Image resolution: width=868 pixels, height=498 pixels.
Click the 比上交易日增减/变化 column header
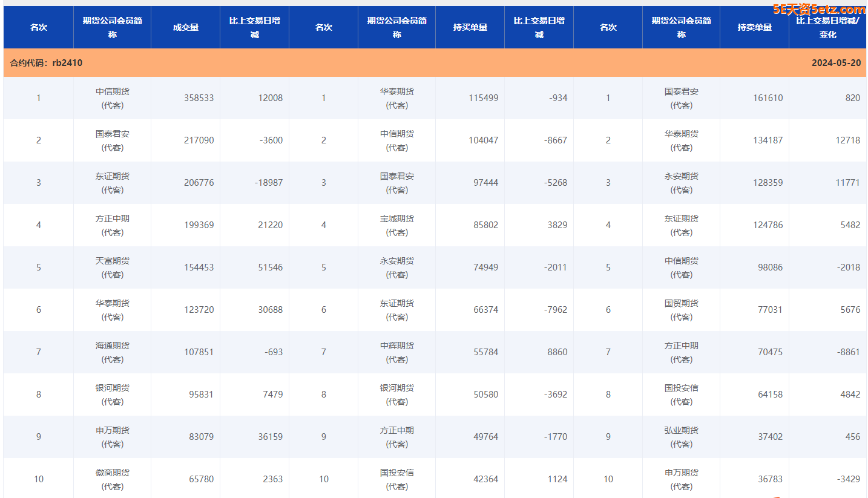coord(827,27)
